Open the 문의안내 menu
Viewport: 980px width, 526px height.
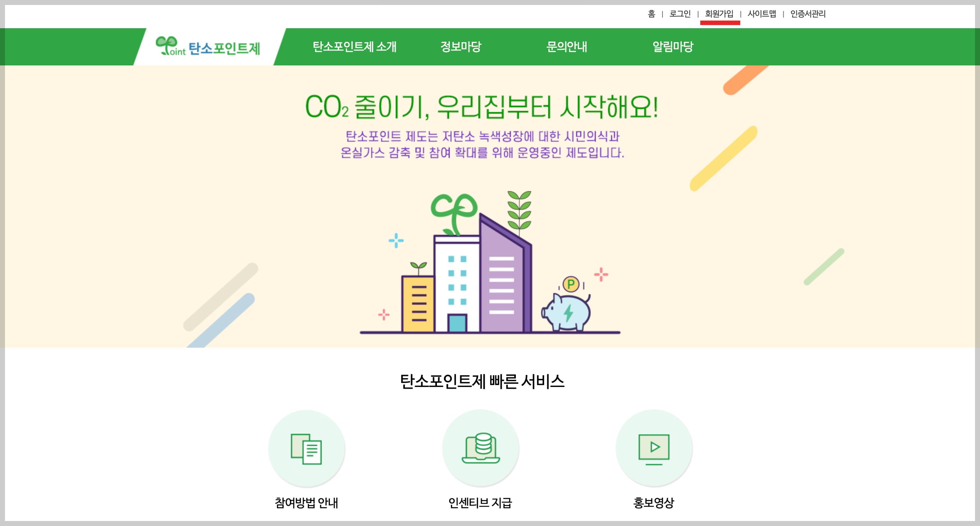pyautogui.click(x=567, y=47)
